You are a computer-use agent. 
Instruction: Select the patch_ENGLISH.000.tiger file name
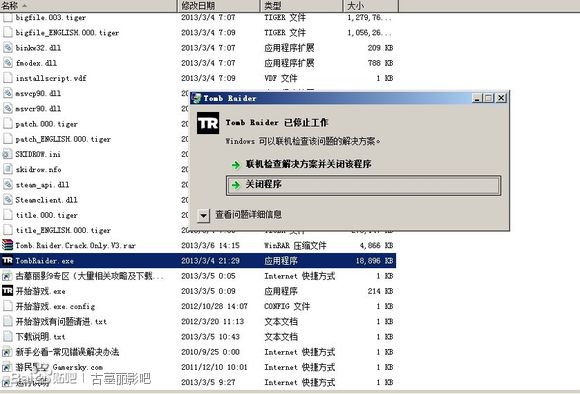click(63, 139)
